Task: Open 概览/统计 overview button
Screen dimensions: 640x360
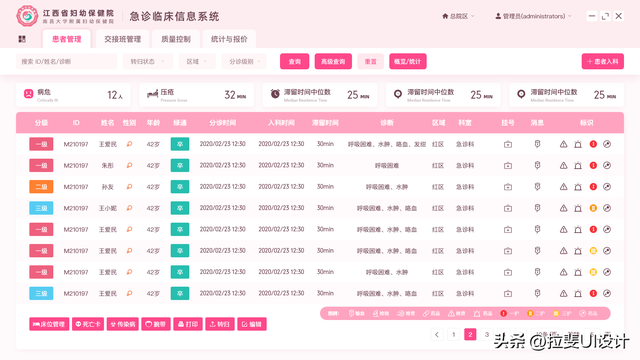Action: pos(408,62)
